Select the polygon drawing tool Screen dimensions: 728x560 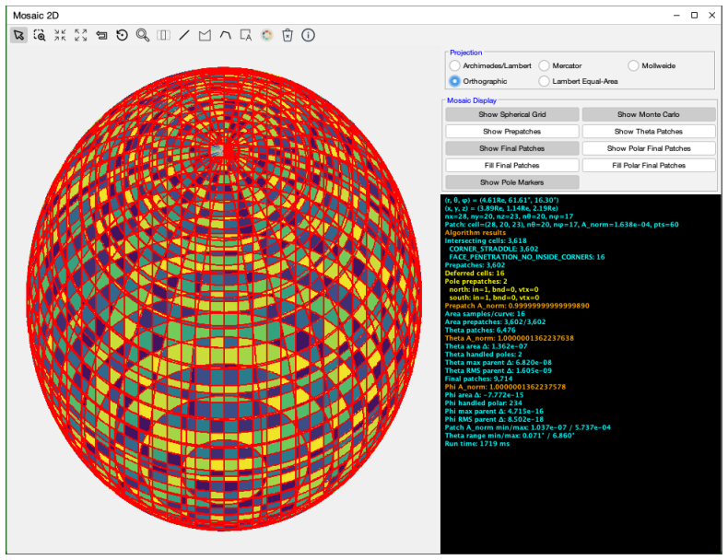205,35
